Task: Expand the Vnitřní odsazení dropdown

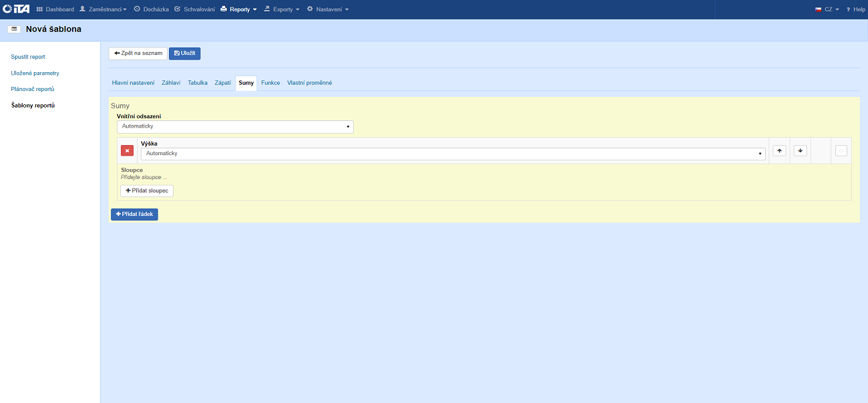Action: point(235,126)
